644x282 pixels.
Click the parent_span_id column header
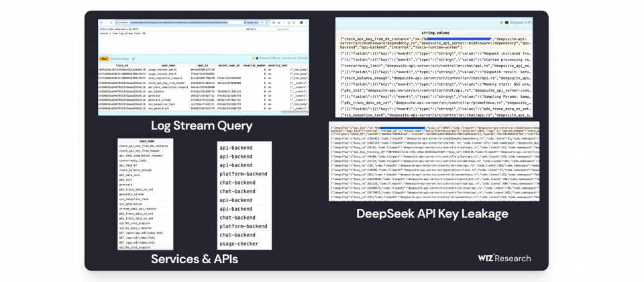coord(229,65)
